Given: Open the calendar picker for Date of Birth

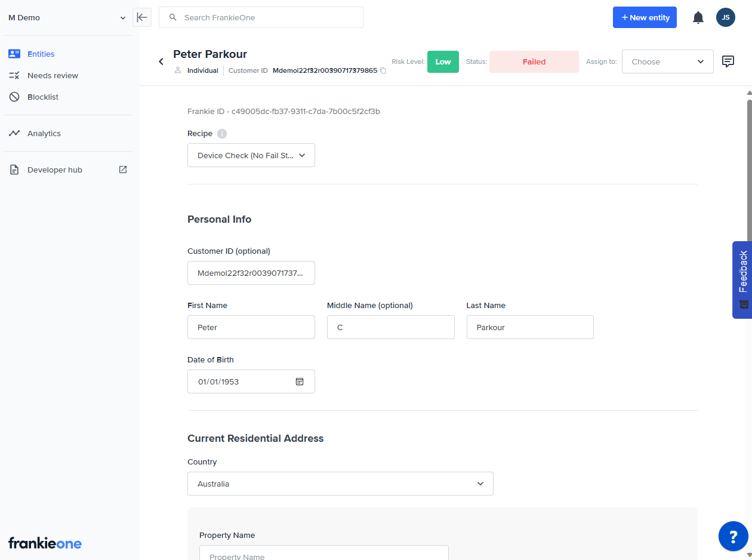Looking at the screenshot, I should (299, 381).
